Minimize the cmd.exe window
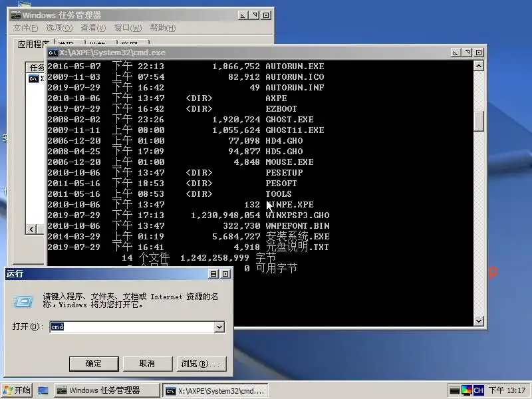 456,53
